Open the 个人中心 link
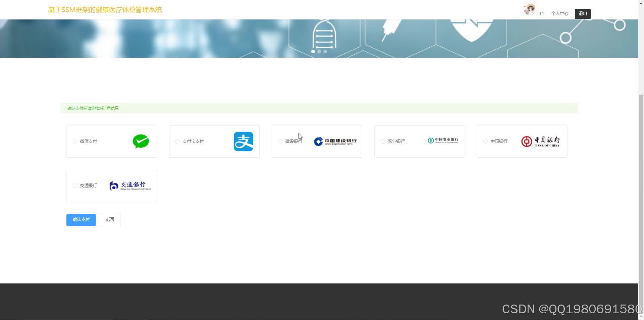 point(560,13)
